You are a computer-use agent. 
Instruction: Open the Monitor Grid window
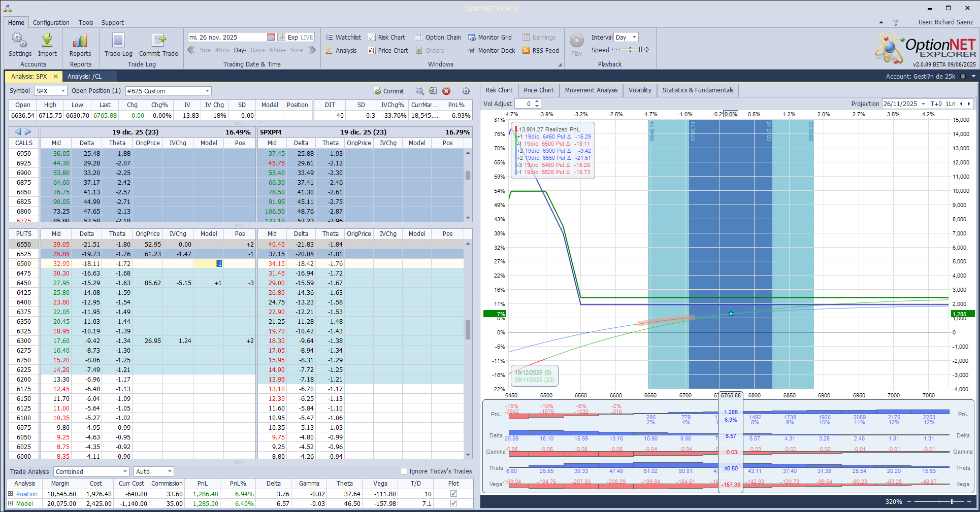[490, 37]
